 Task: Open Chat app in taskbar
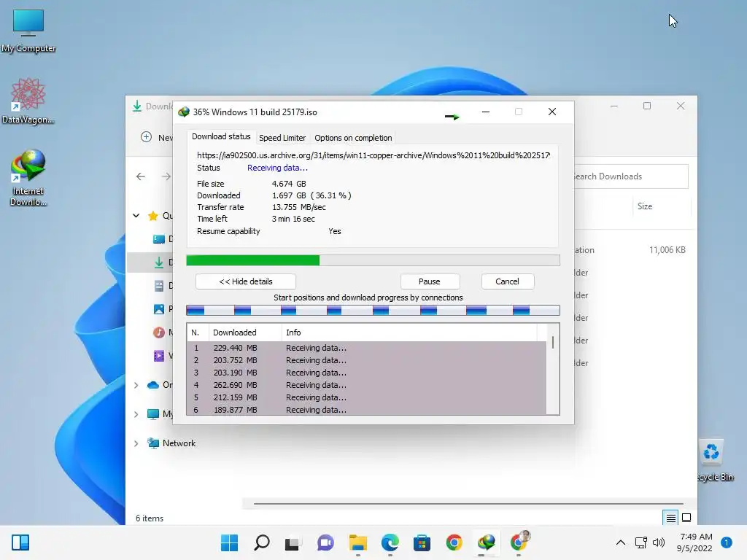[x=325, y=542]
